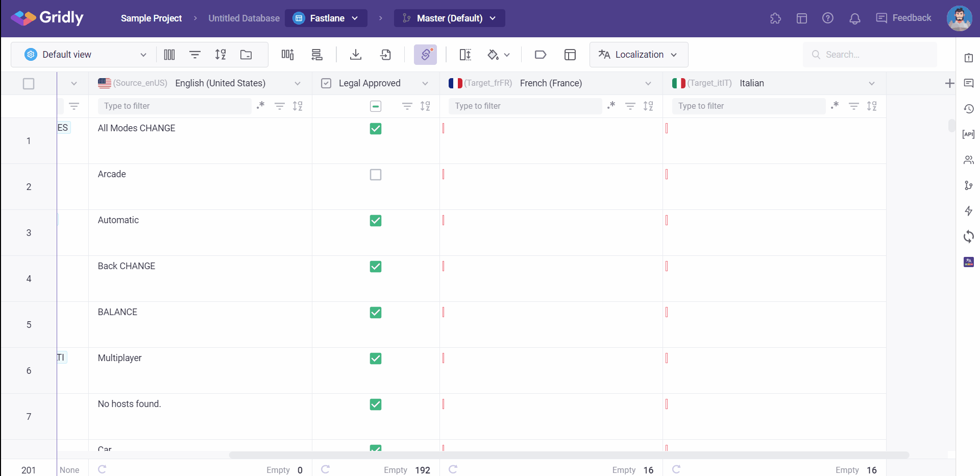Open the history panel in right sidebar
The width and height of the screenshot is (980, 476).
tap(968, 109)
